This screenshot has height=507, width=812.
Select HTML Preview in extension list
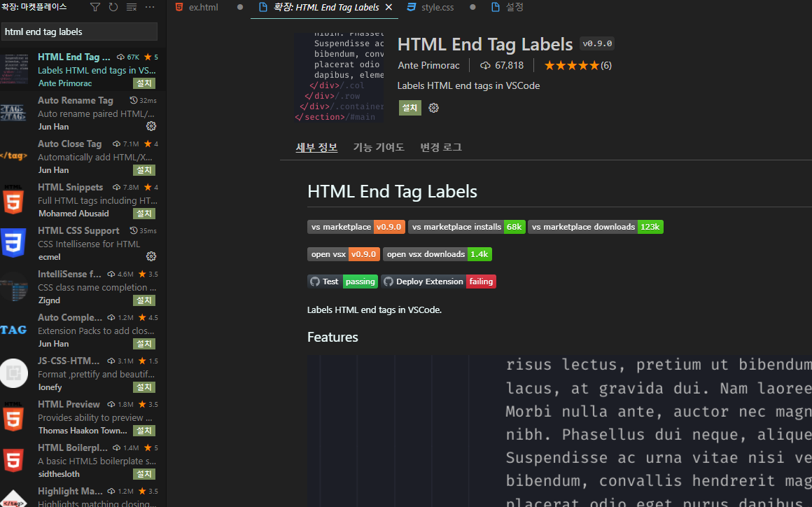pos(83,417)
